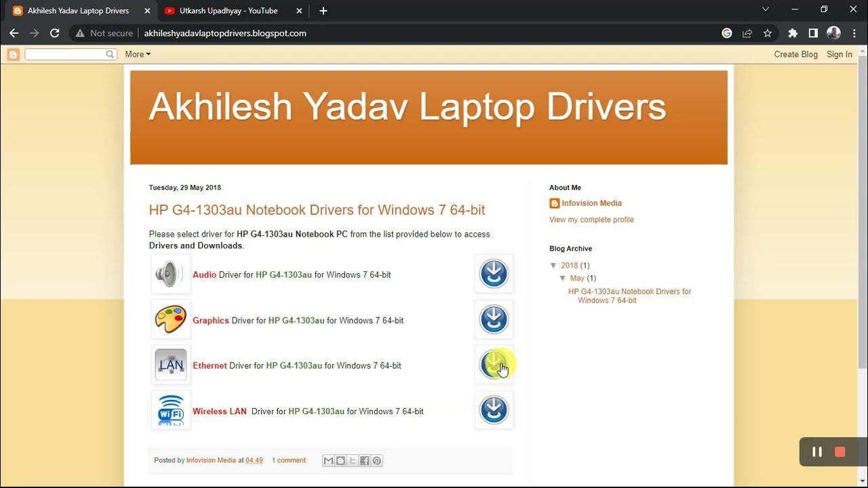Click the Akhilesh Yadav Laptop Drivers header
This screenshot has height=488, width=868.
click(408, 106)
